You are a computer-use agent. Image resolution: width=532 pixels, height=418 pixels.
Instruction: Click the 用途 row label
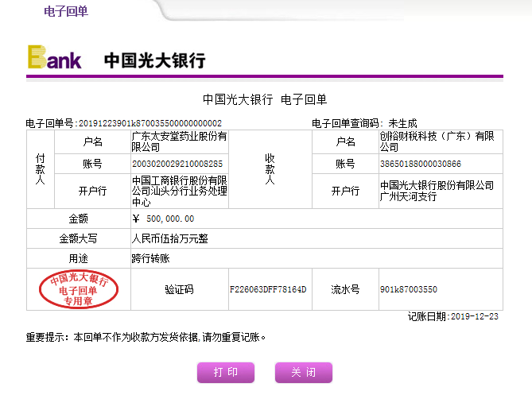79,258
